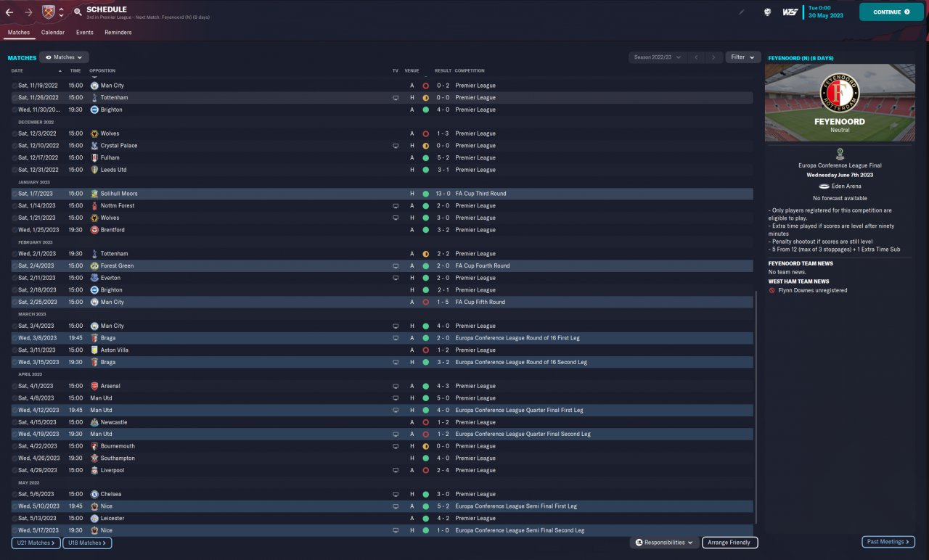Select the Wed, 1/25/2023 Brentford row circle
Image resolution: width=929 pixels, height=560 pixels.
15,230
